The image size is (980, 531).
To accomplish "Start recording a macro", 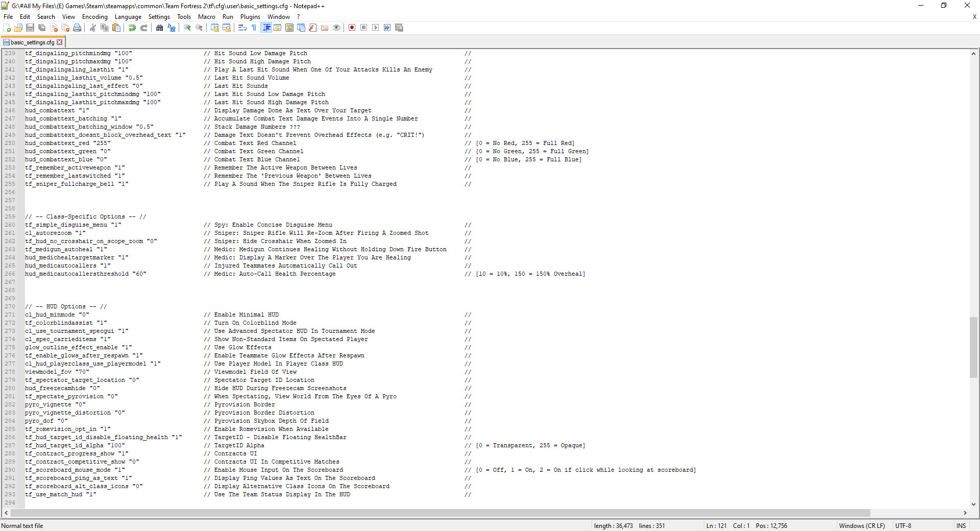I will point(352,28).
